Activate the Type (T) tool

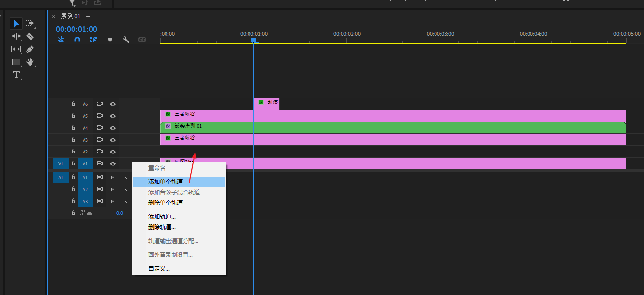click(16, 75)
